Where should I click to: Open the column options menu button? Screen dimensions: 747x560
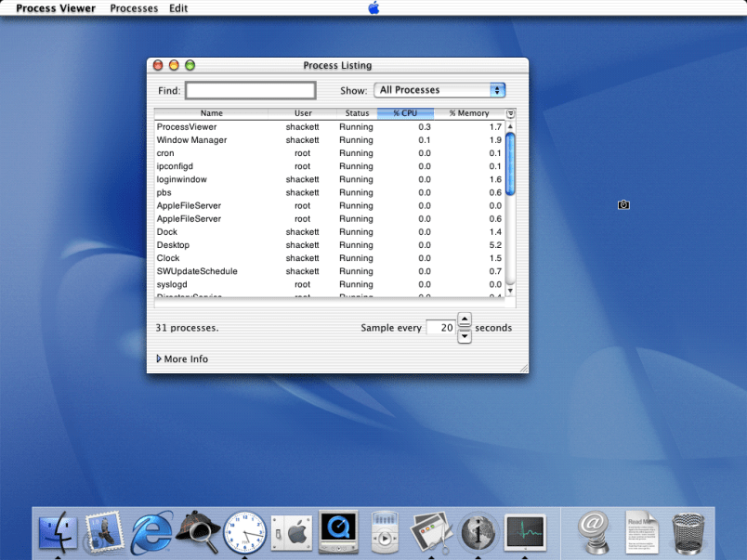point(510,113)
